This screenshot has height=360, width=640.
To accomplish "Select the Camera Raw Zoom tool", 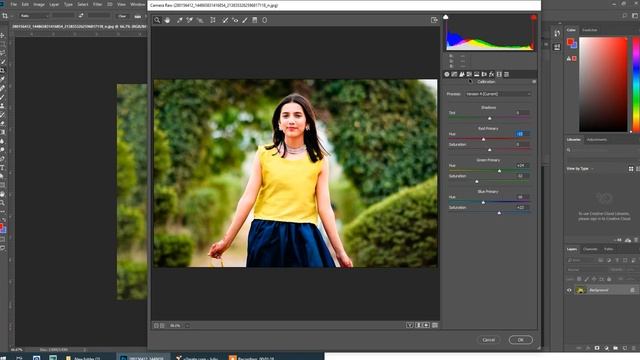I will coord(157,20).
